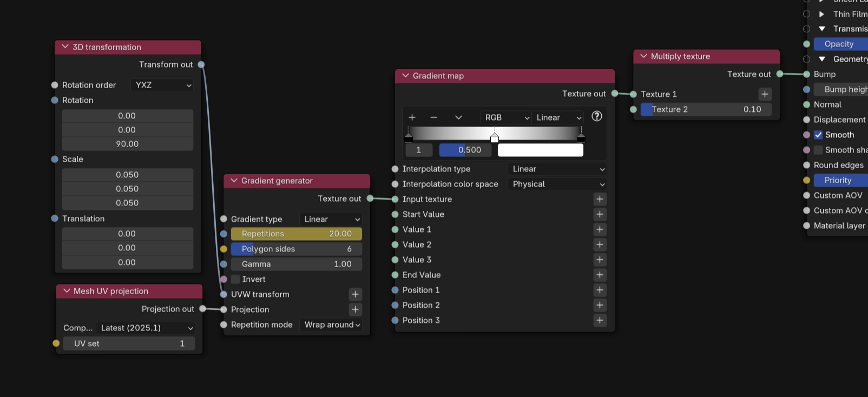Toggle the Smooth shadow checkbox
This screenshot has height=397, width=868.
(818, 150)
